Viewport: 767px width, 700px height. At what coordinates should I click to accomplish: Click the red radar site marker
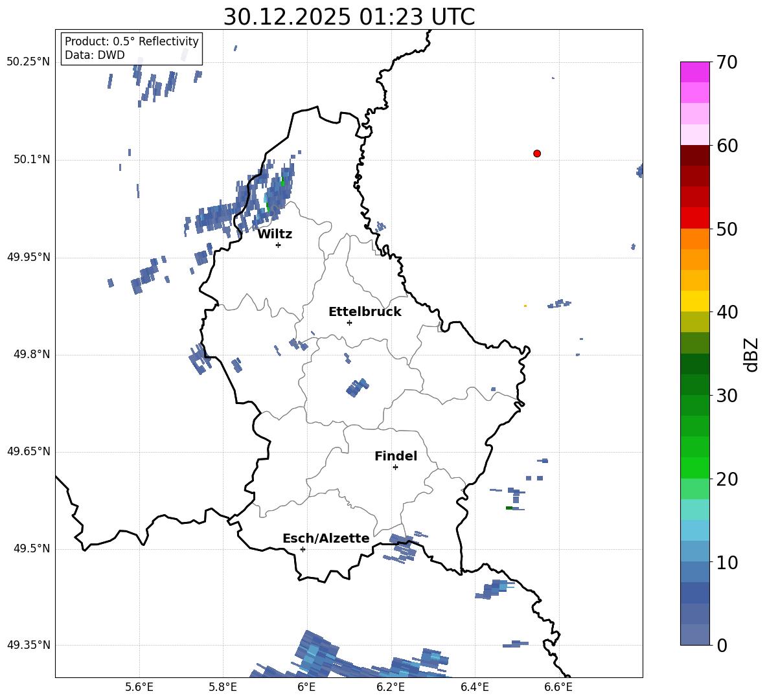tap(537, 153)
